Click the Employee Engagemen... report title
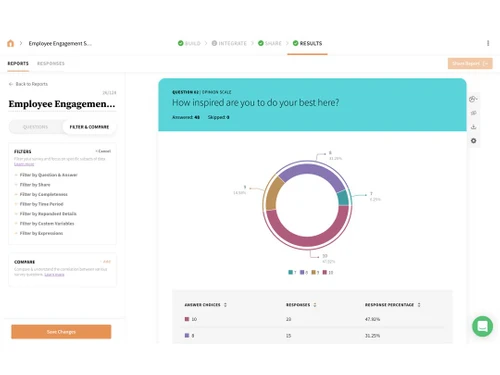 pyautogui.click(x=62, y=104)
